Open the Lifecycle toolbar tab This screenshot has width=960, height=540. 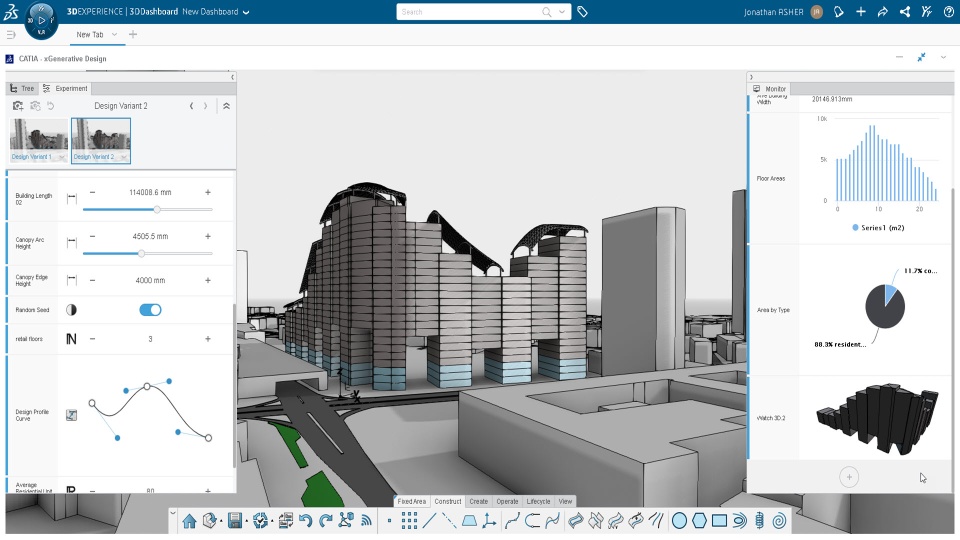click(x=538, y=501)
